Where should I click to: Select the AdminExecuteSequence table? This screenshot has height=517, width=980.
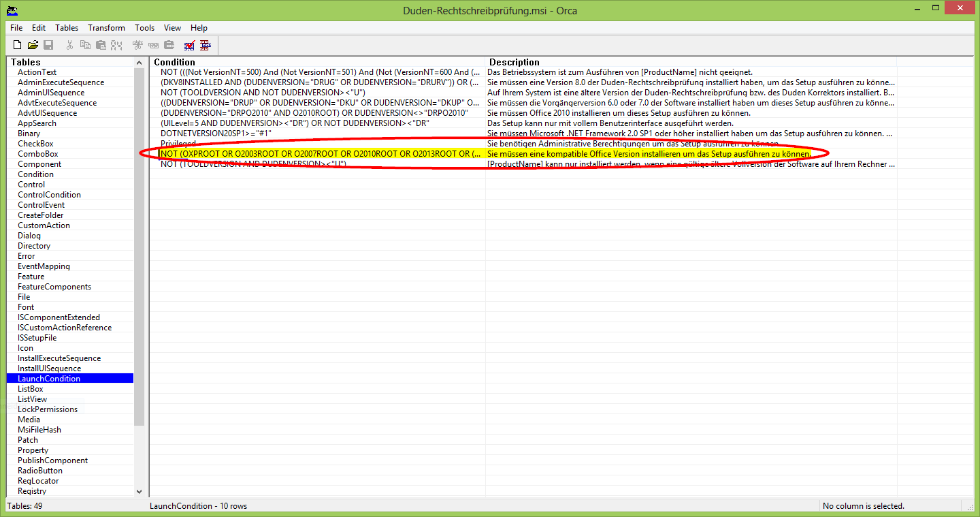61,82
